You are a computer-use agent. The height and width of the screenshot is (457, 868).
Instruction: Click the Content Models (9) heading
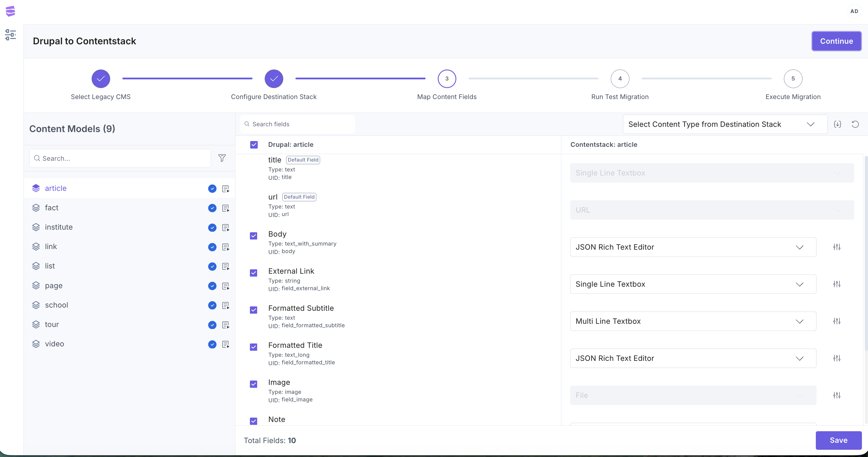tap(72, 129)
